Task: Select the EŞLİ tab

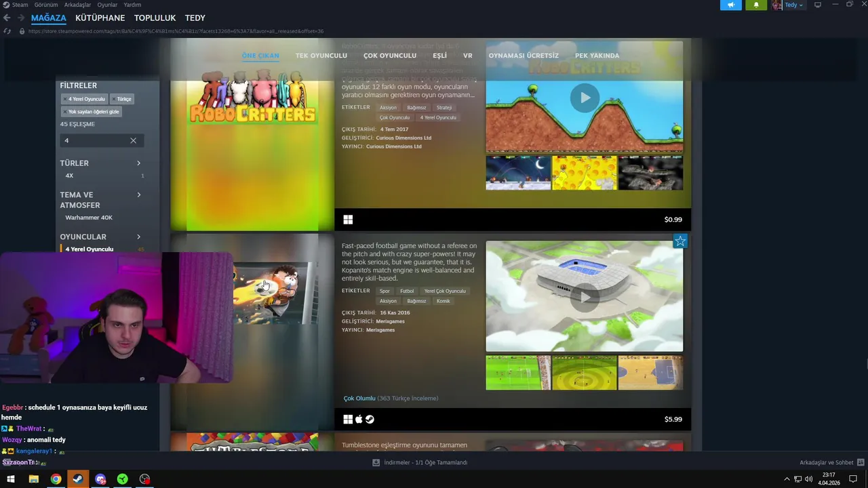Action: tap(439, 56)
